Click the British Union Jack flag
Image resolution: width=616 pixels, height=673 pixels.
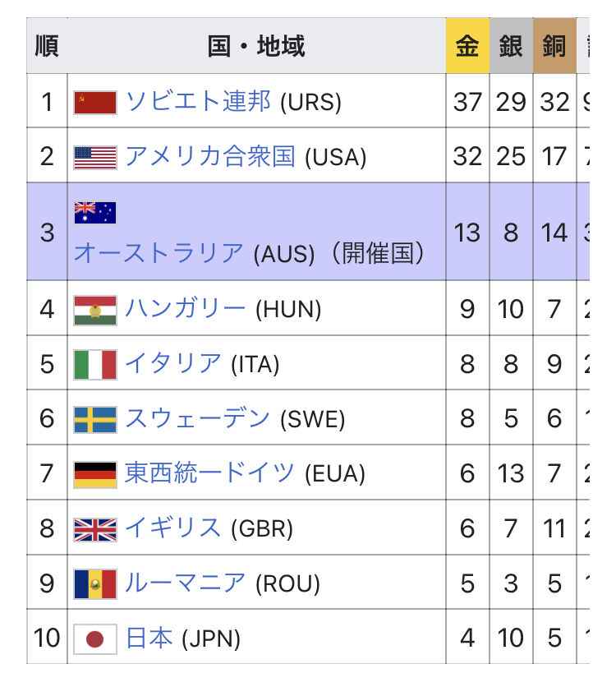(95, 528)
